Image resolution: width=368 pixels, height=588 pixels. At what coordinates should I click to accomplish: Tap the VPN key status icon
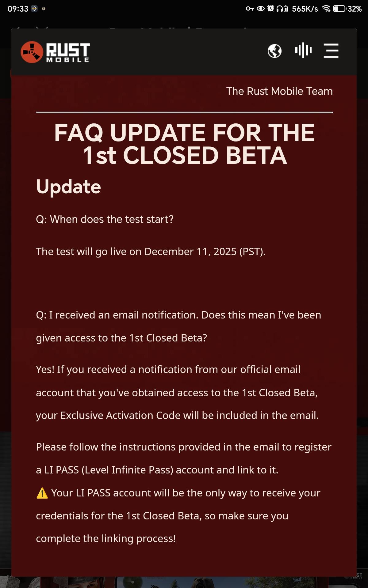tap(250, 9)
